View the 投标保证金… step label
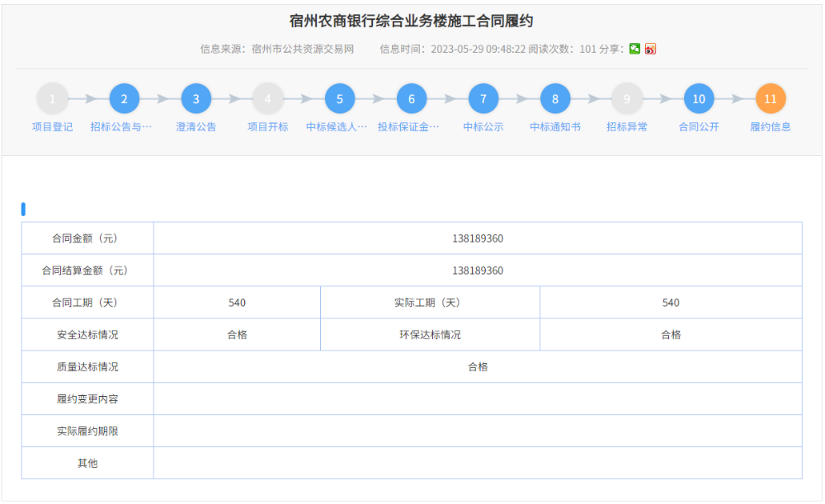The image size is (825, 504). tap(408, 127)
